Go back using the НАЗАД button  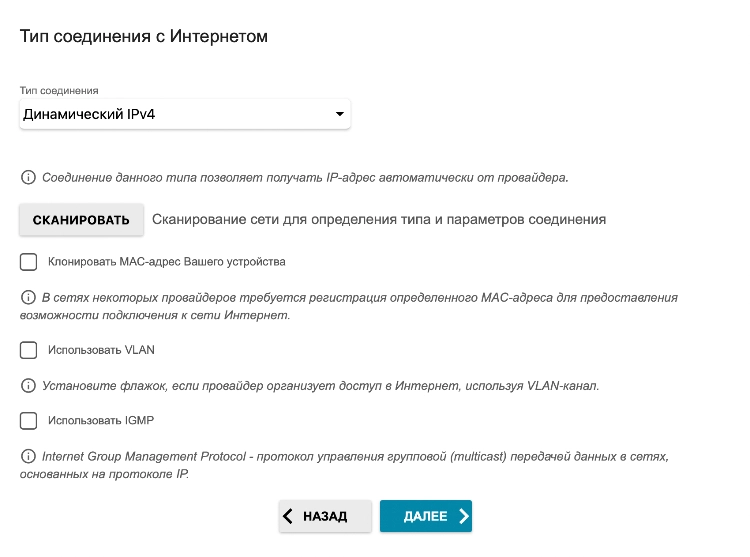pyautogui.click(x=325, y=516)
